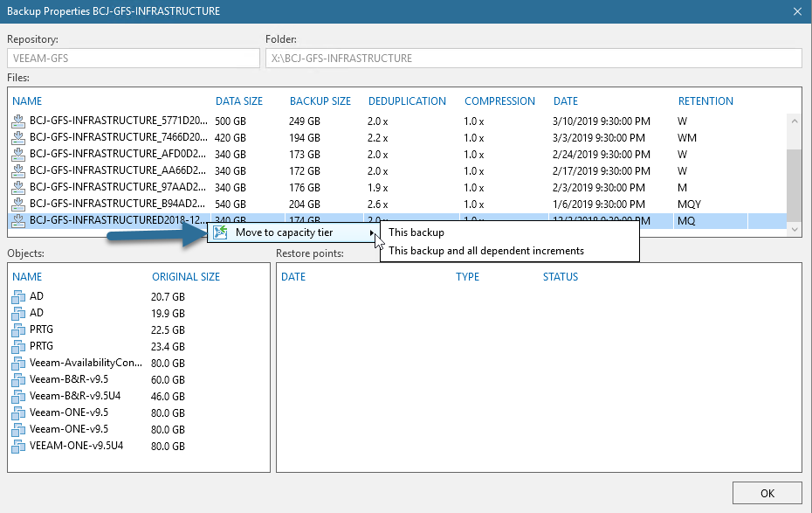Click the files list scroll down arrow
Viewport: 812px width, 513px height.
point(795,229)
